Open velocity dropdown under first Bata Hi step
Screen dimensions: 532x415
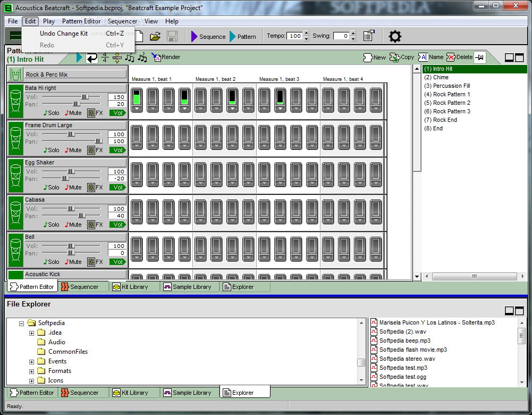tap(137, 109)
